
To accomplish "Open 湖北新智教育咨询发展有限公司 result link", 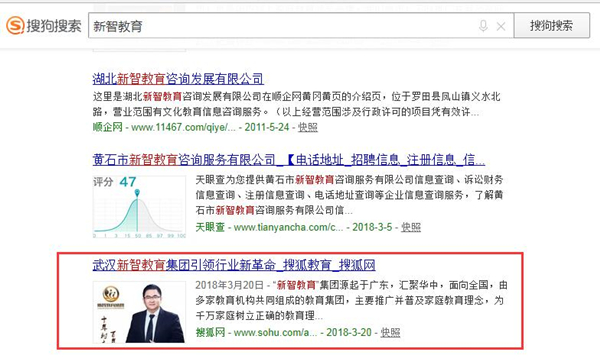I will tap(178, 79).
